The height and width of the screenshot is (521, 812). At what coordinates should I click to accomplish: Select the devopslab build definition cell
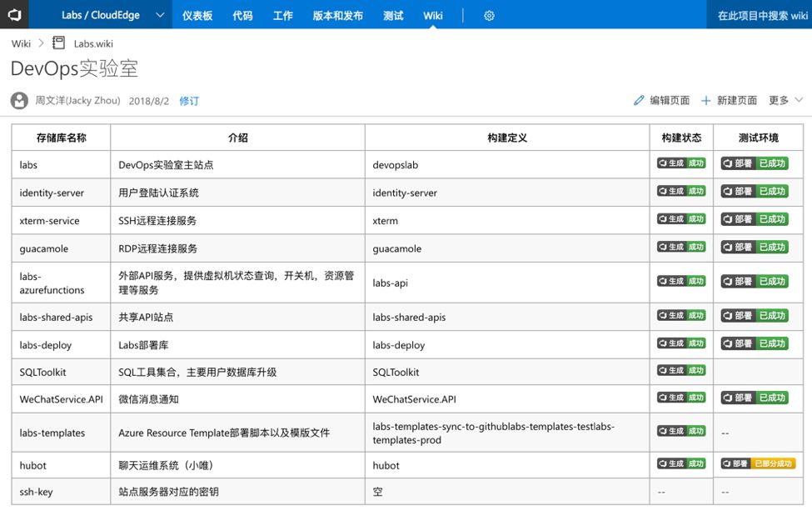point(507,165)
